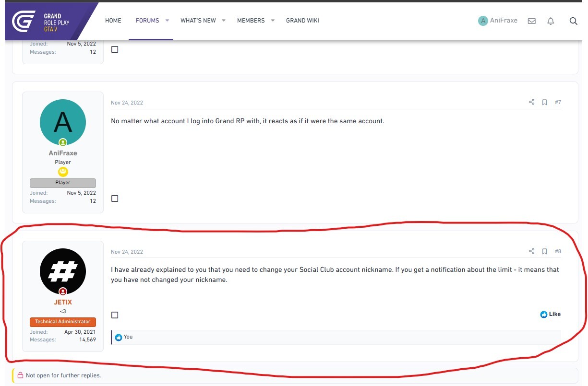
Task: Open the search magnifier icon
Action: [x=573, y=21]
